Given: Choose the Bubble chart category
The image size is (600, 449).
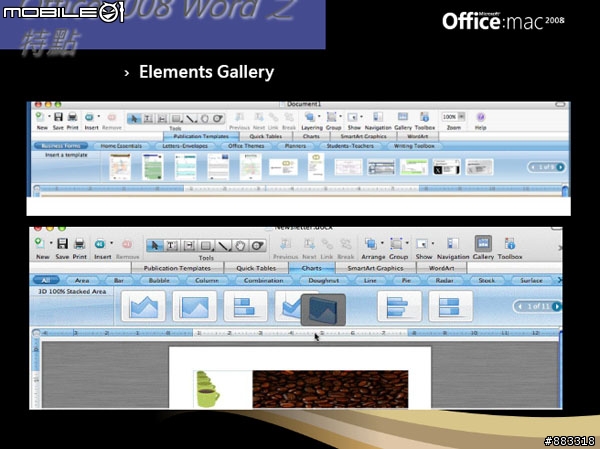Looking at the screenshot, I should click(x=159, y=281).
